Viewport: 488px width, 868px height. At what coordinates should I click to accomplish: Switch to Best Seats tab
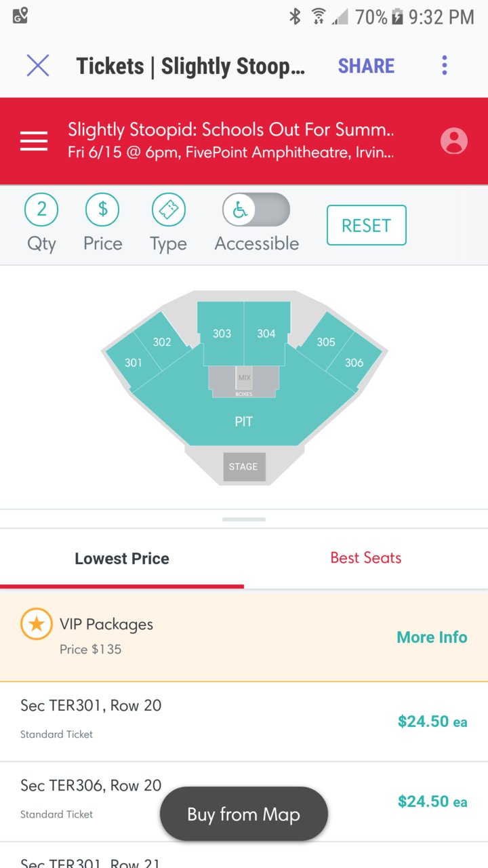(x=366, y=558)
